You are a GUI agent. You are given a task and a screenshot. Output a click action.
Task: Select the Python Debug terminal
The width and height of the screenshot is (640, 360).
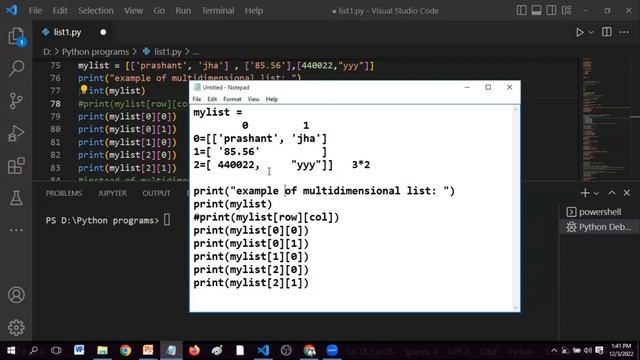pos(598,227)
